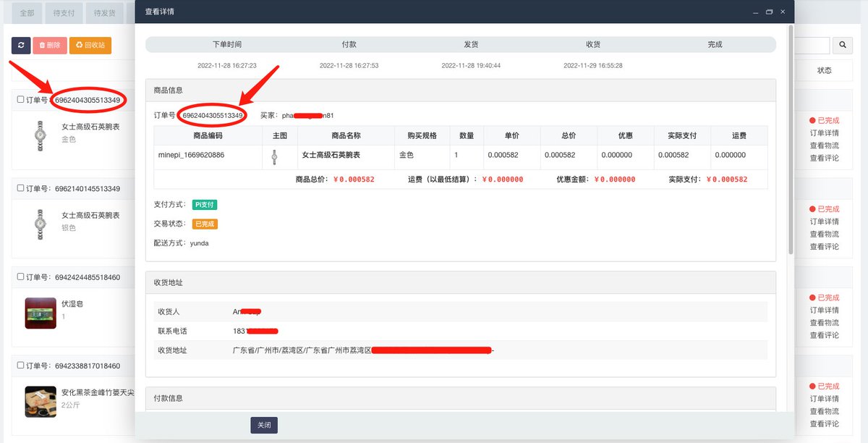Open 查看评论 for the silver watch order

(824, 246)
